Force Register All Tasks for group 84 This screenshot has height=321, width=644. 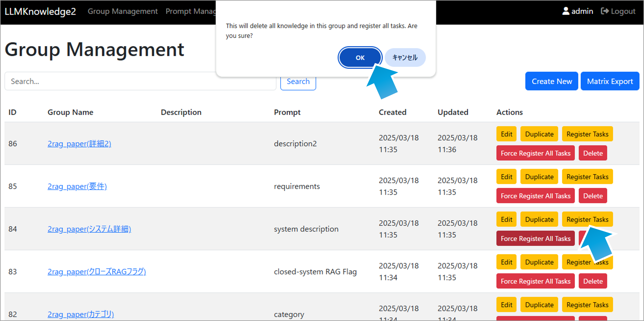coord(535,239)
